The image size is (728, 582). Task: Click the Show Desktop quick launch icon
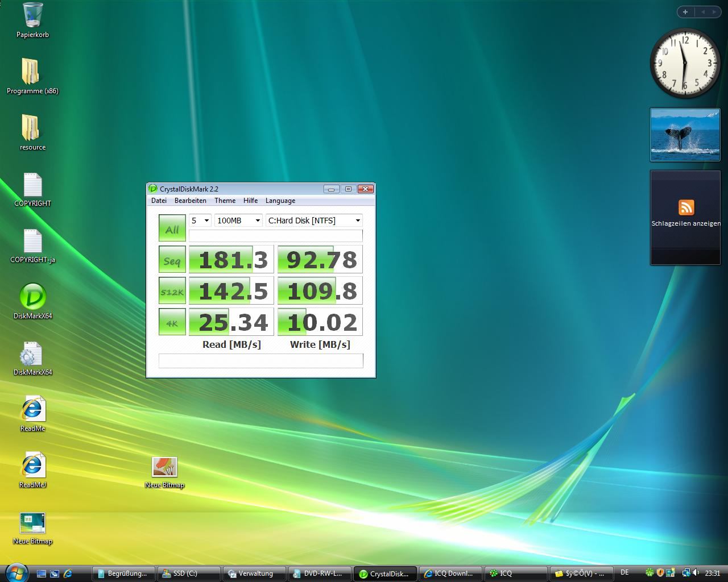pyautogui.click(x=42, y=573)
